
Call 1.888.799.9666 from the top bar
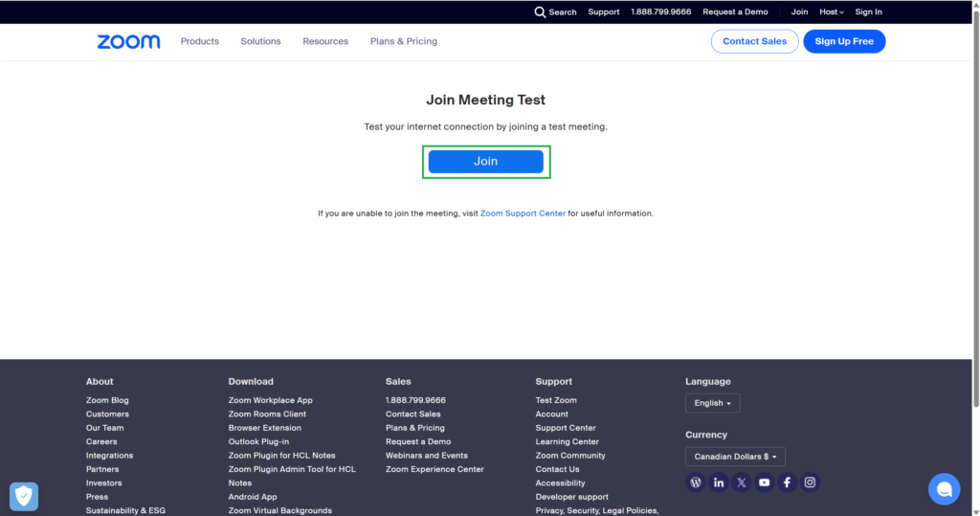pyautogui.click(x=660, y=11)
